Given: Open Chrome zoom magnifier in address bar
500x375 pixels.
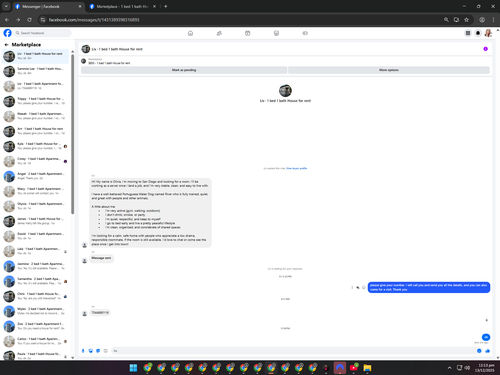Looking at the screenshot, I should pos(446,20).
